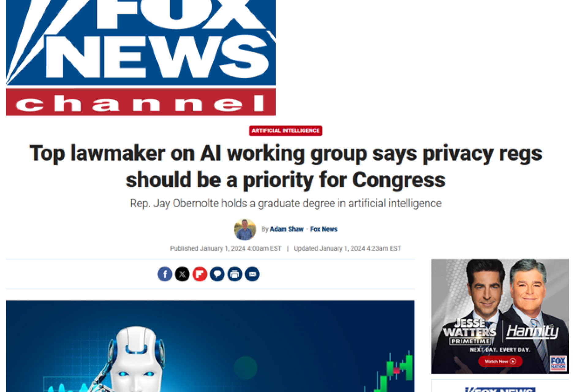Image resolution: width=588 pixels, height=392 pixels.
Task: Click the Updated January 1, 2024 timestamp
Action: [347, 248]
